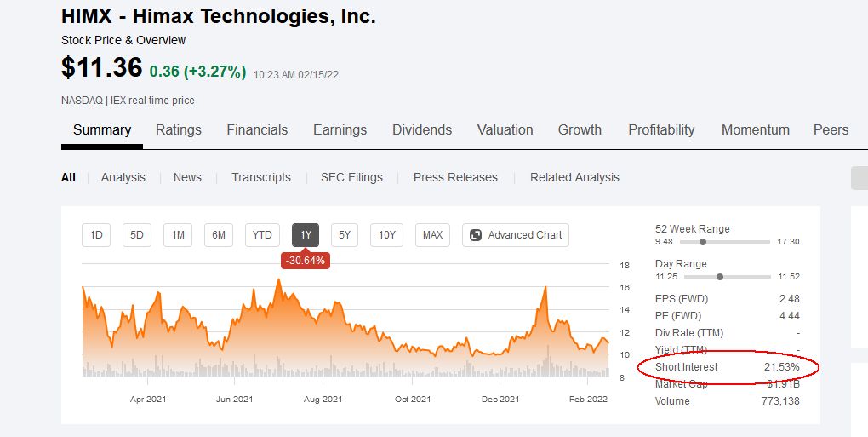Click the Day Range slider marker

coord(721,277)
